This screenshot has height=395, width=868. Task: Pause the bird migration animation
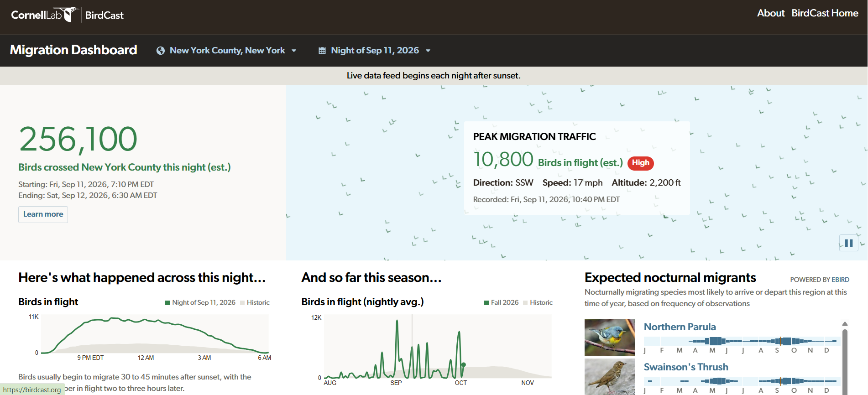[x=848, y=243]
